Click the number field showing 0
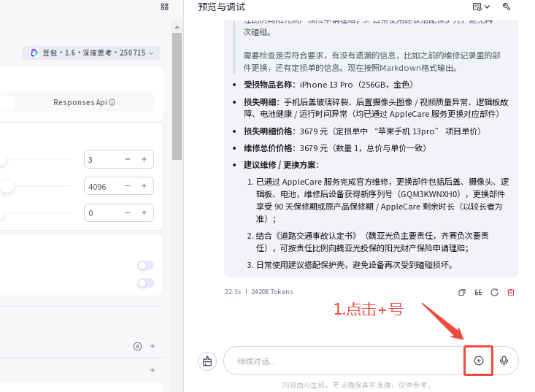The image size is (535, 392). click(119, 213)
